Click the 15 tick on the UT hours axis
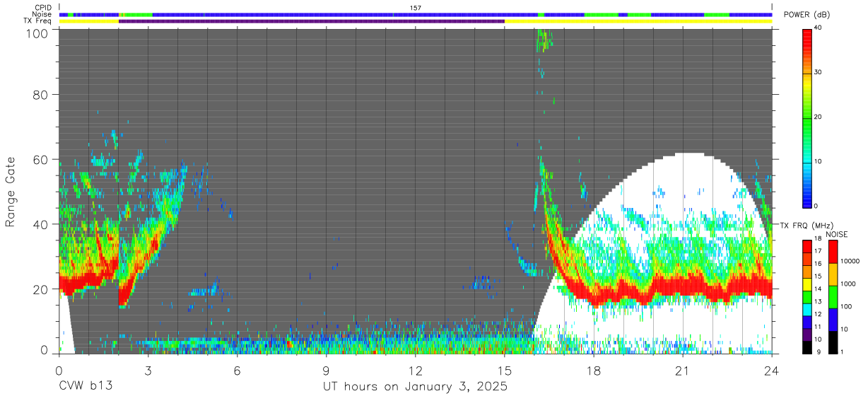Screen dimensions: 868x401 pyautogui.click(x=504, y=370)
